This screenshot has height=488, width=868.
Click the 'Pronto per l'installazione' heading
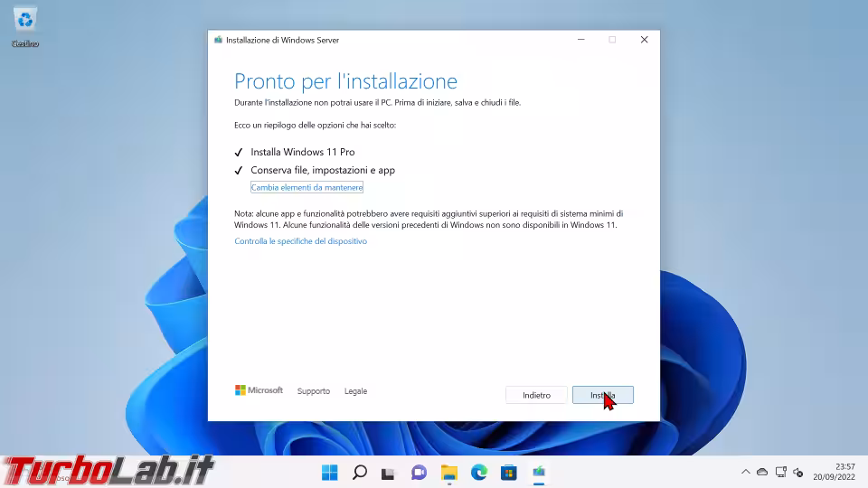346,81
